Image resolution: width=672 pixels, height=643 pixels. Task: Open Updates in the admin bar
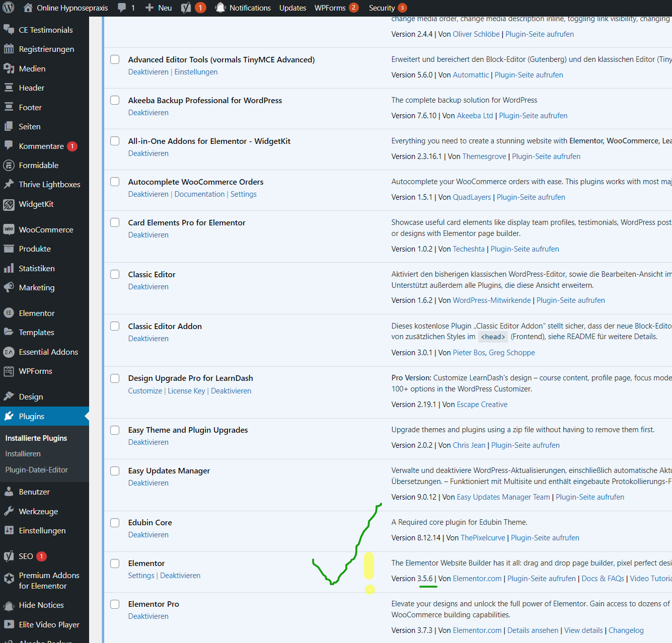tap(292, 8)
